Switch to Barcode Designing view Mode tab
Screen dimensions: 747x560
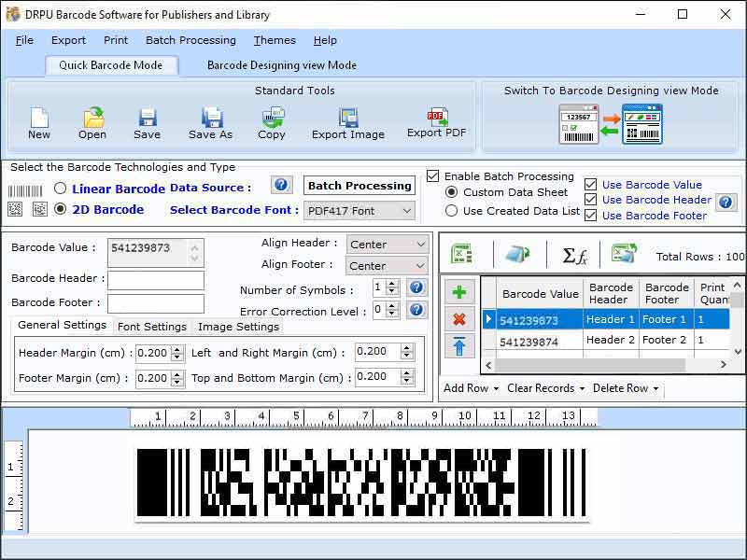point(282,65)
